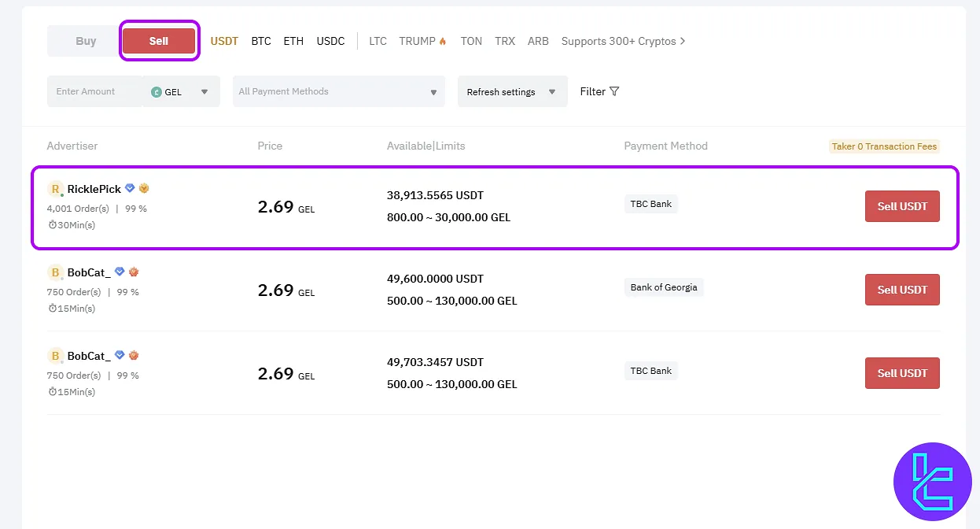Select TON coin option
The image size is (980, 529).
[x=471, y=41]
